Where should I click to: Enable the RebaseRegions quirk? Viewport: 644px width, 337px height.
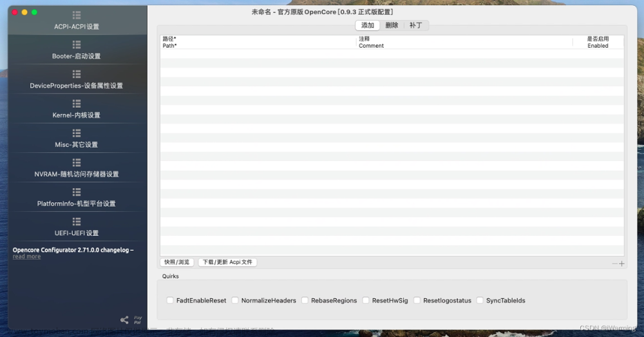tap(305, 300)
